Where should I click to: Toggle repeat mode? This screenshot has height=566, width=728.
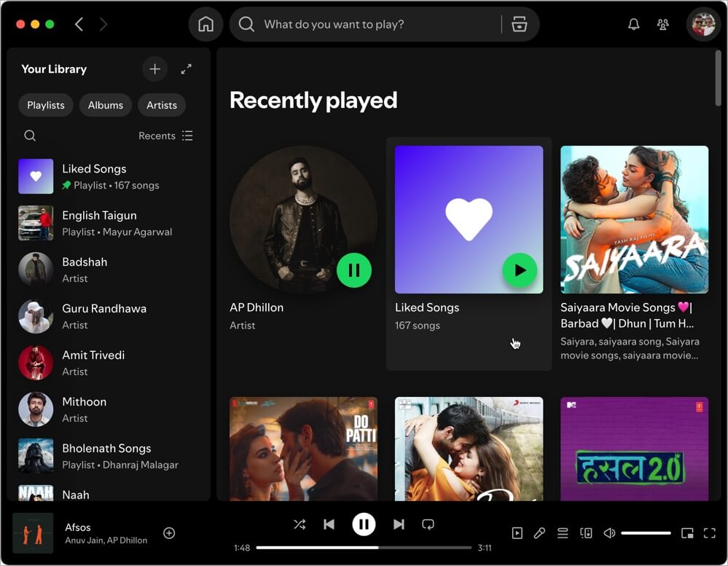tap(428, 524)
